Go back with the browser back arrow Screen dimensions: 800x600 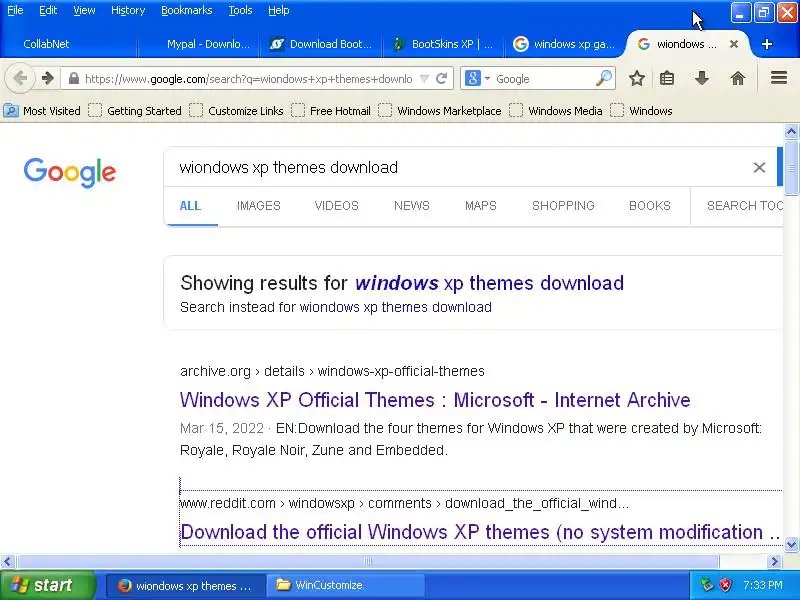[x=20, y=79]
